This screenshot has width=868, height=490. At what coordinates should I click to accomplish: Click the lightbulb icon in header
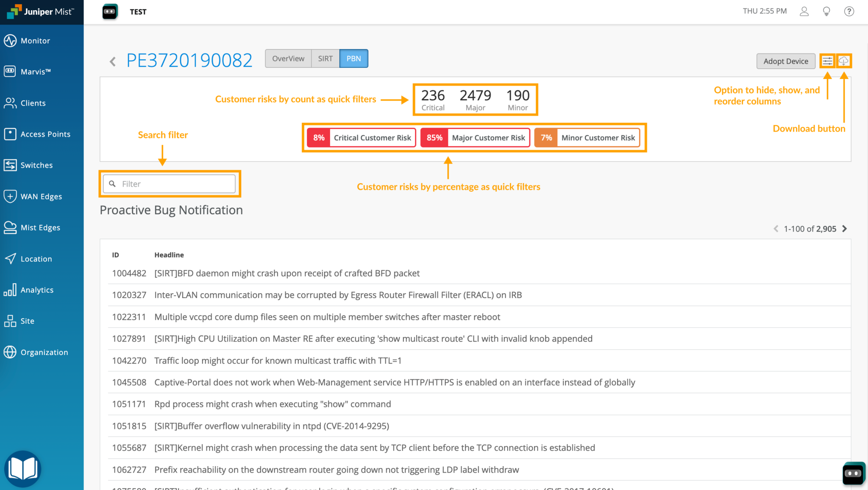pos(826,11)
